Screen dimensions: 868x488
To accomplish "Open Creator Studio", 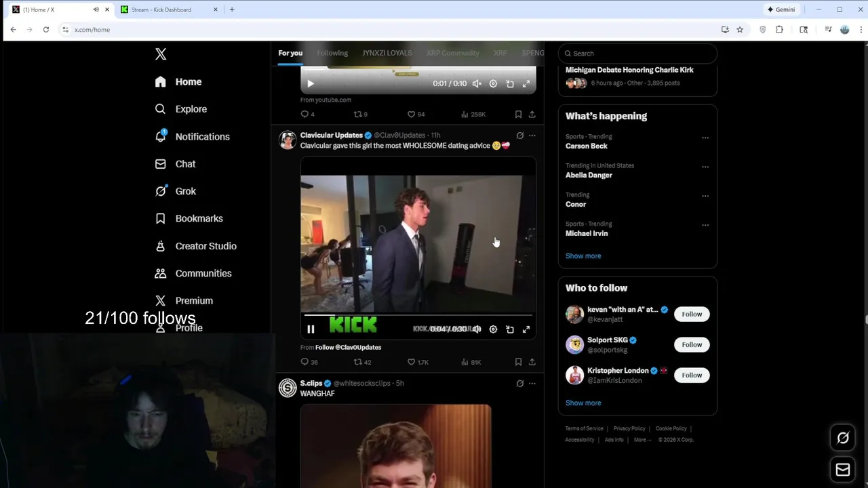I will tap(195, 246).
